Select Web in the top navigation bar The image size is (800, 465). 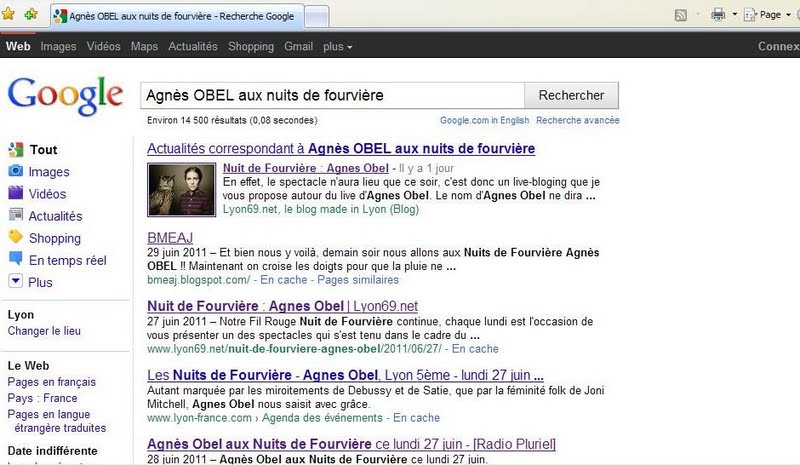[x=18, y=46]
